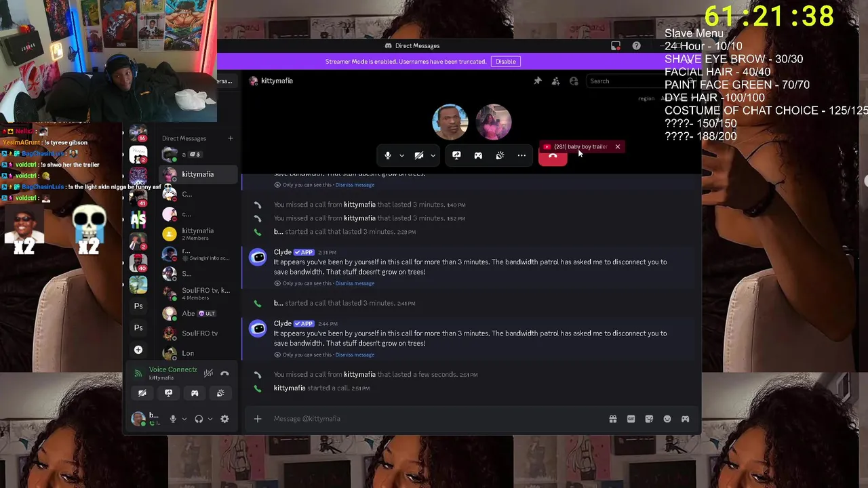Open the SoulFRO tv direct message
Image resolution: width=868 pixels, height=488 pixels.
(x=199, y=333)
